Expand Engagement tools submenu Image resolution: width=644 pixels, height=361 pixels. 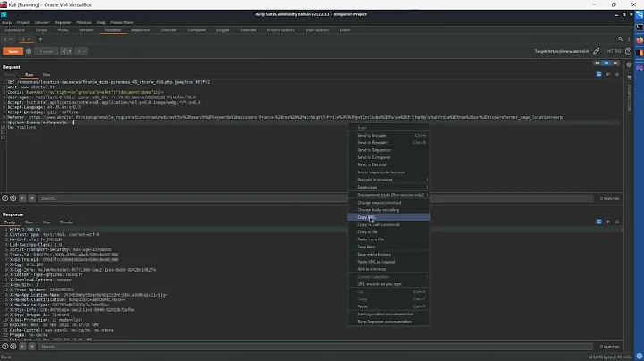point(389,195)
